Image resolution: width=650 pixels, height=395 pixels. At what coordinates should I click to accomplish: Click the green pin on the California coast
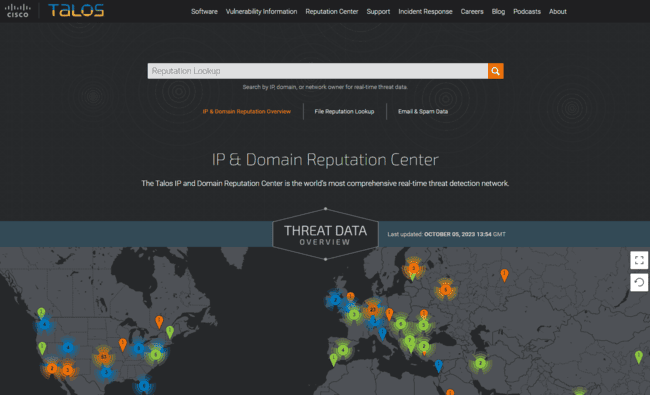pyautogui.click(x=42, y=348)
